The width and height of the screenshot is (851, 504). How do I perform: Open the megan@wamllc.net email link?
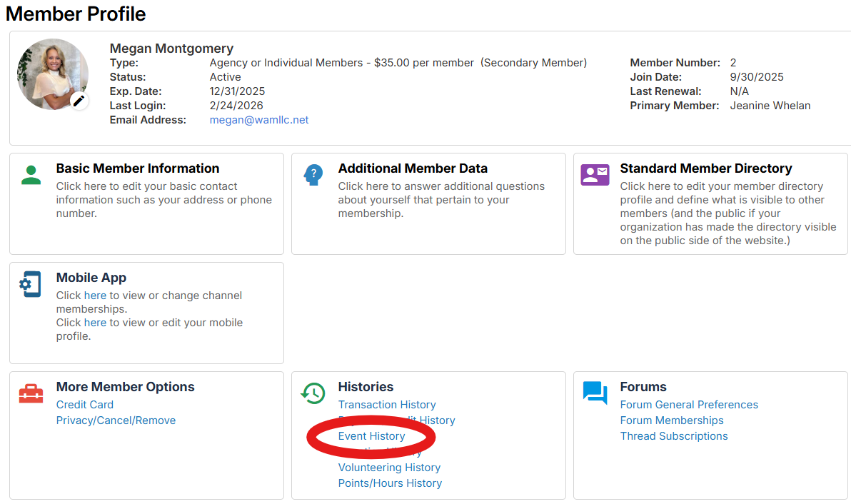(x=259, y=120)
